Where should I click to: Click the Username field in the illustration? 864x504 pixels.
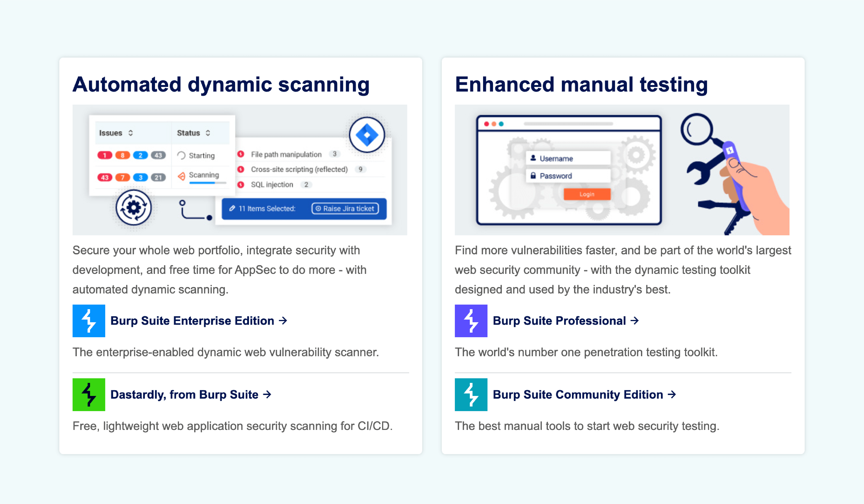click(x=568, y=158)
